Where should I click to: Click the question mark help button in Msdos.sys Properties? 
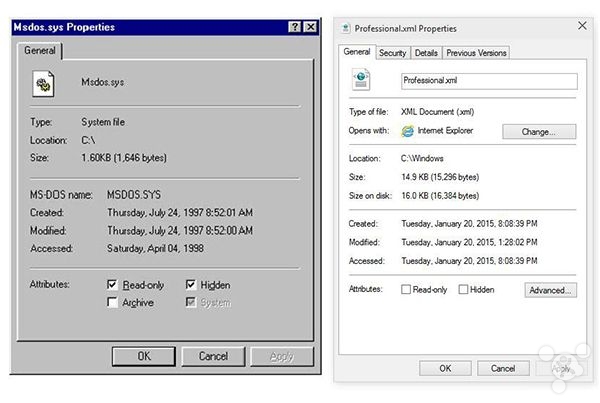point(295,27)
